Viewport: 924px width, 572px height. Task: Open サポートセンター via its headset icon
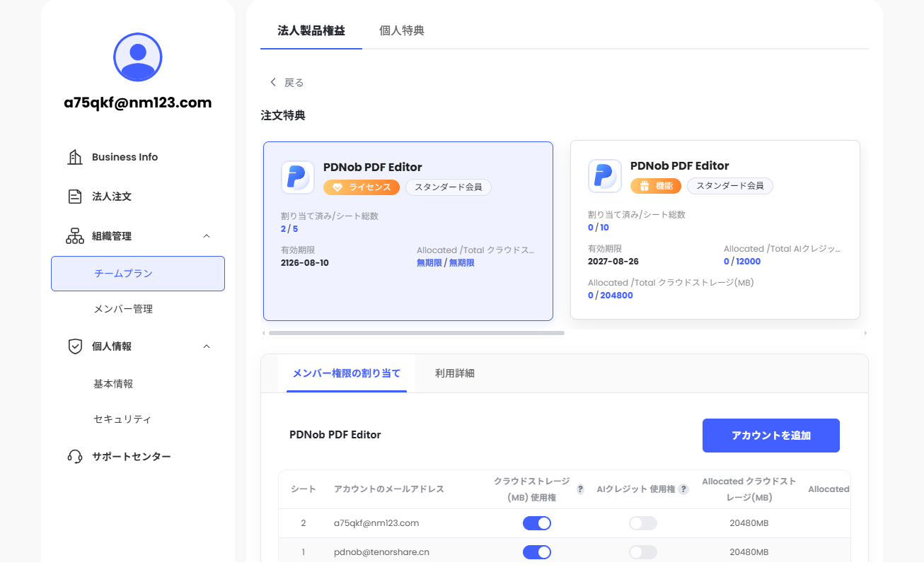click(75, 457)
